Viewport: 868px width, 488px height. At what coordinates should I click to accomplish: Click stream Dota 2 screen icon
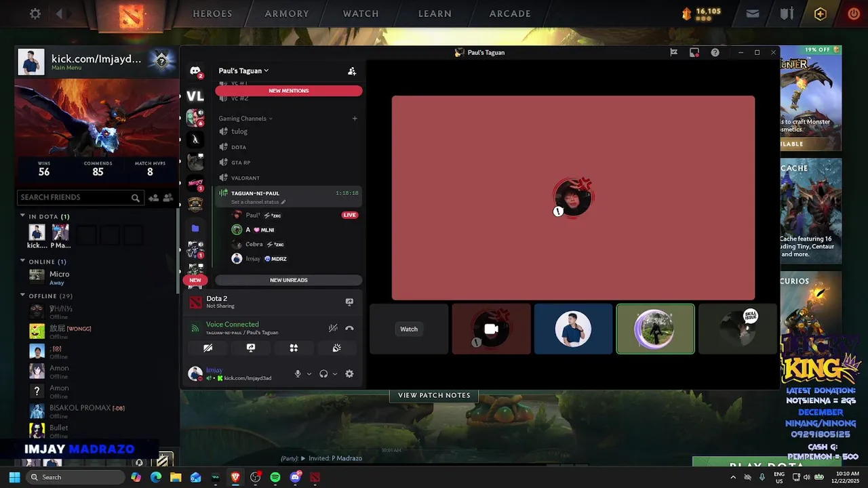pyautogui.click(x=349, y=302)
